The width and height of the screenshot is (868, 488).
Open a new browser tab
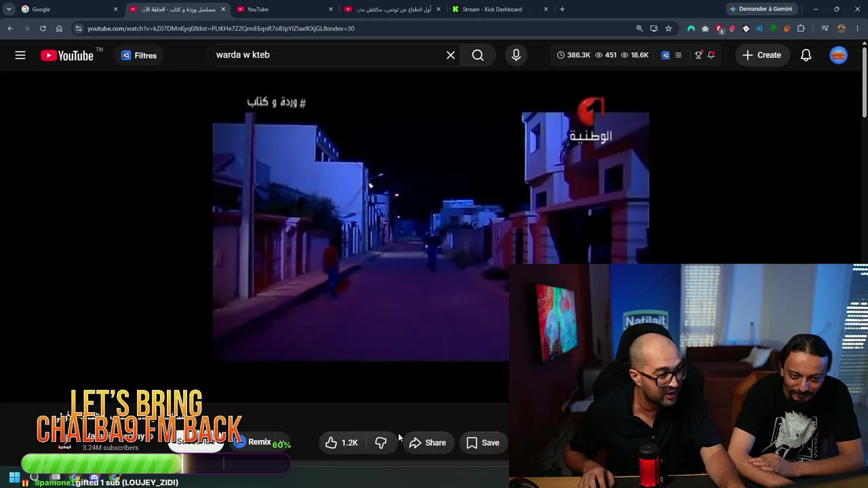pos(562,9)
